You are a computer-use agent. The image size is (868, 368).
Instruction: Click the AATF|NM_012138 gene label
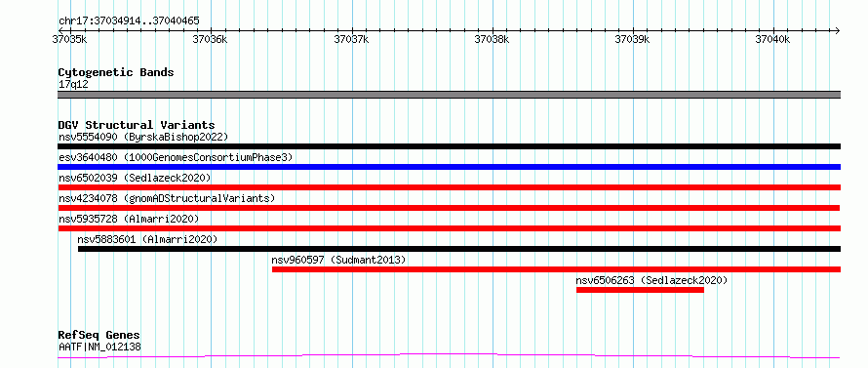coord(99,347)
